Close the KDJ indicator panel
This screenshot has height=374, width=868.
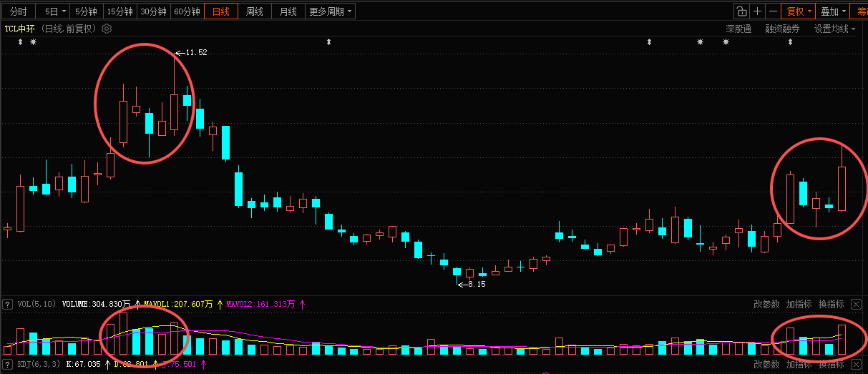(x=856, y=364)
